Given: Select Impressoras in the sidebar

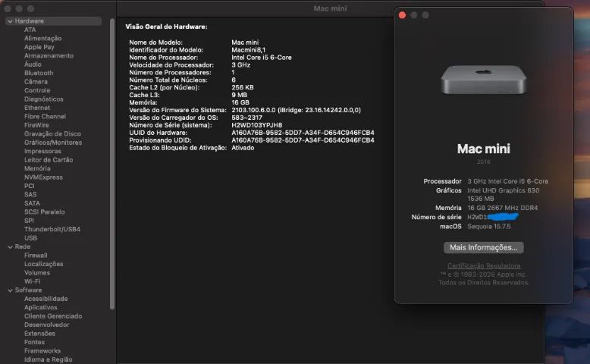Looking at the screenshot, I should [x=42, y=151].
